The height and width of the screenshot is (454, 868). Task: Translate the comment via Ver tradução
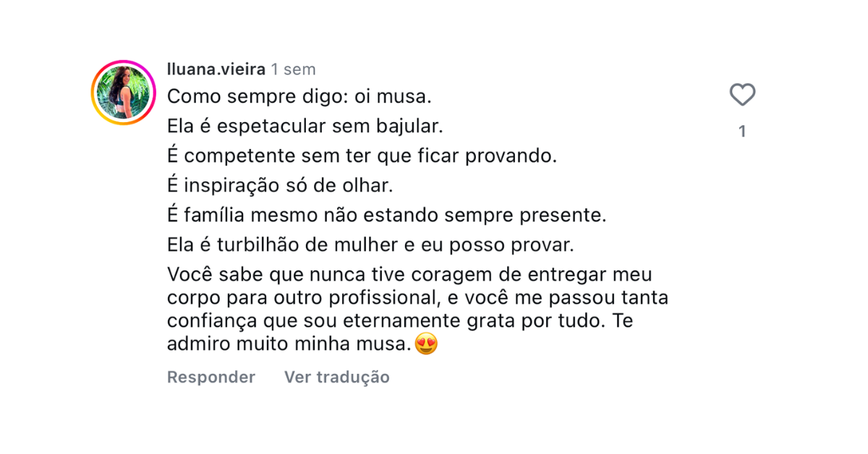pos(337,377)
